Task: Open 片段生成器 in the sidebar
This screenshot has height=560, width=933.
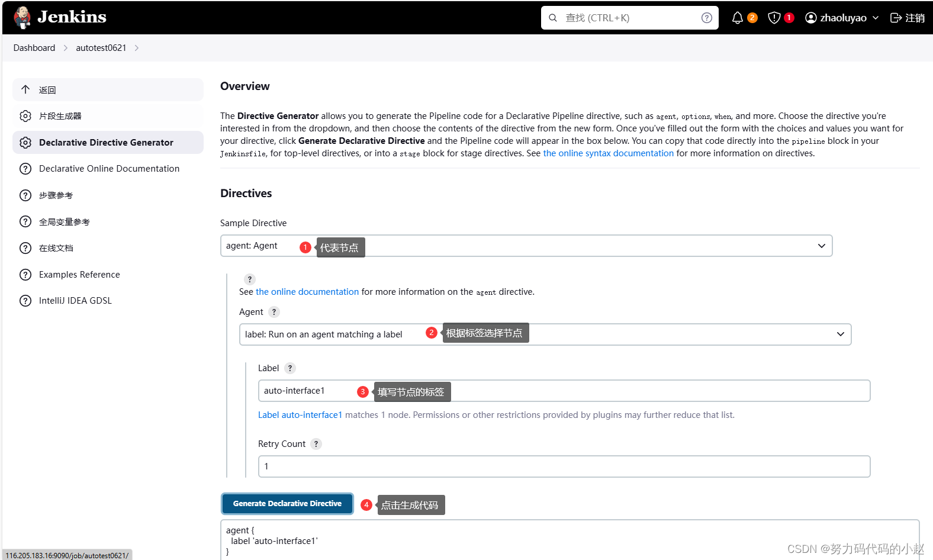Action: pyautogui.click(x=108, y=116)
